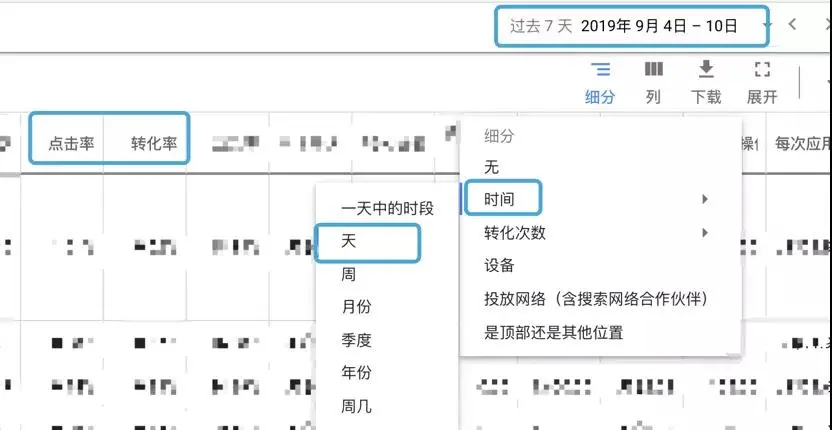Choose 月份 segmentation

(x=356, y=307)
